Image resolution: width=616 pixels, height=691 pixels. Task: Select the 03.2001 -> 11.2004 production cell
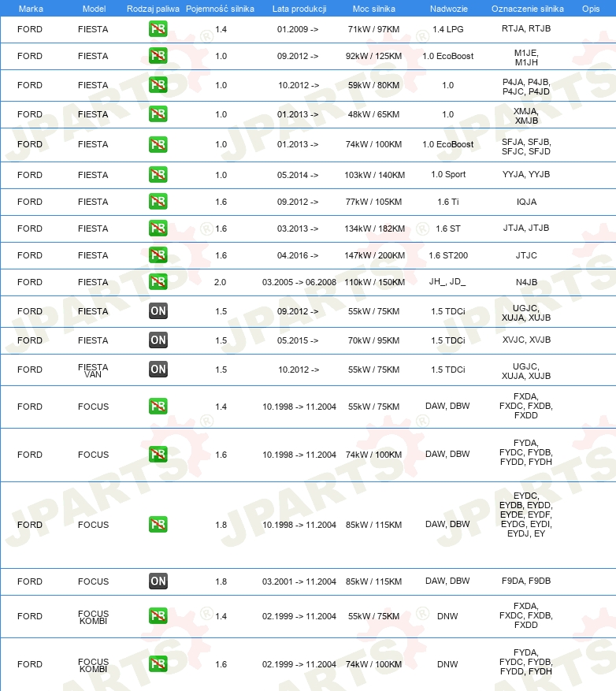tap(299, 581)
